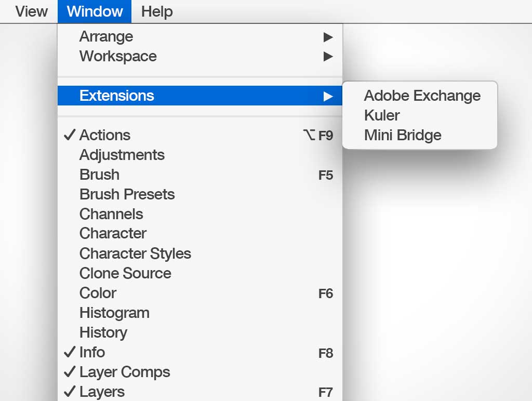Uncheck the Layers panel entry
This screenshot has width=532, height=401.
pos(102,392)
